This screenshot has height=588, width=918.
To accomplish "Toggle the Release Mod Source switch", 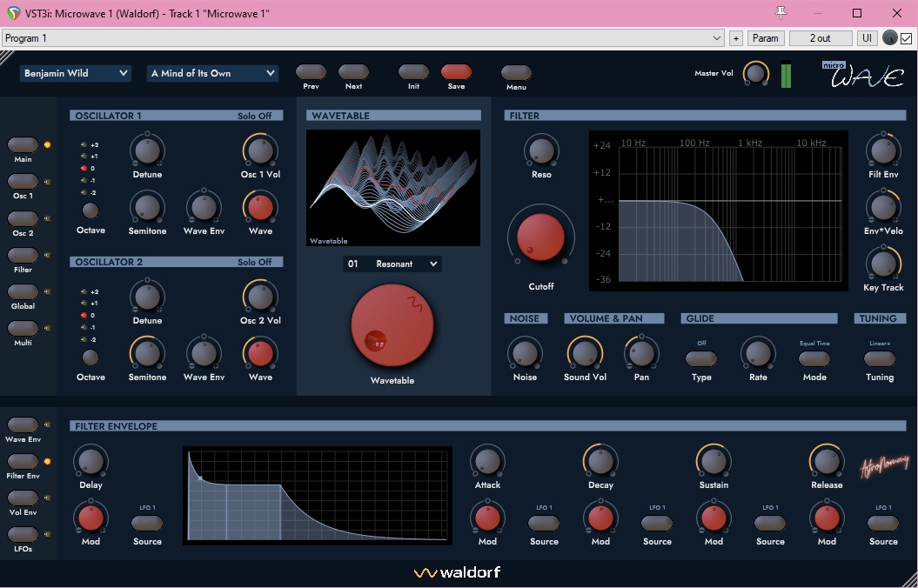I will (x=883, y=523).
